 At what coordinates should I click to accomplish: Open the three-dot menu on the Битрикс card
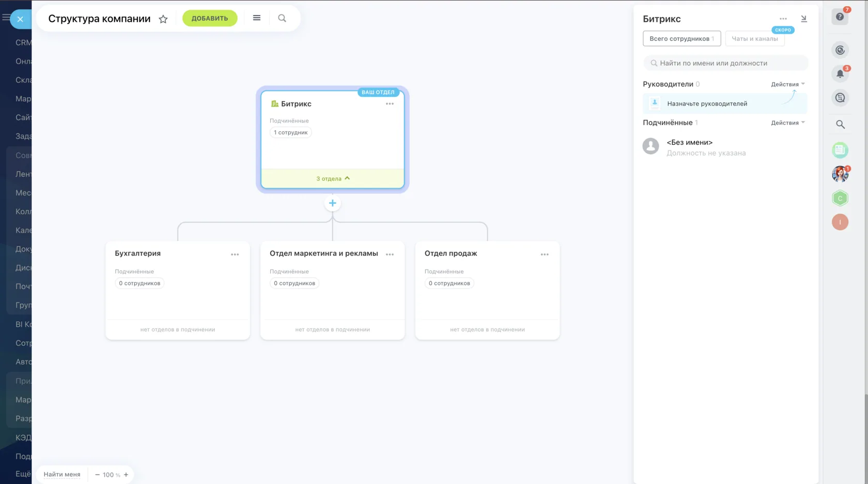point(390,104)
